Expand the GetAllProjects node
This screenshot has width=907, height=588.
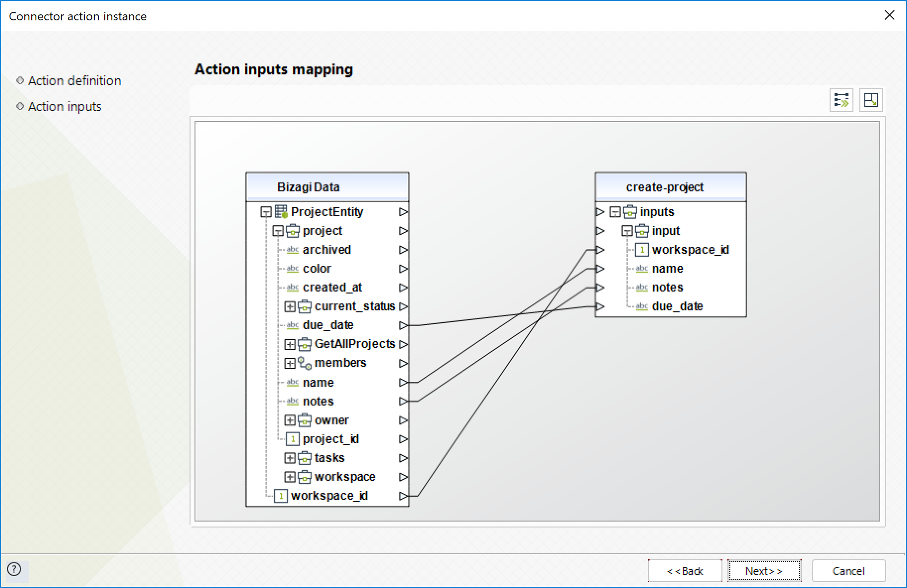coord(290,344)
